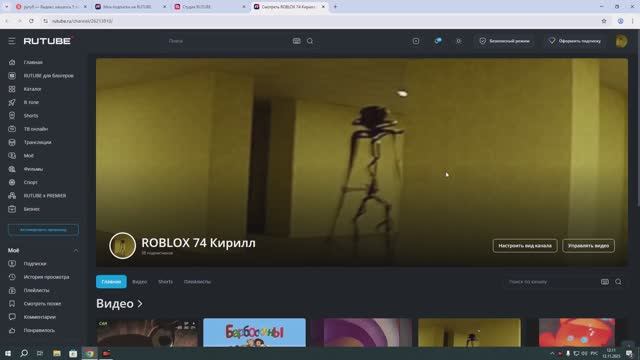
Task: Show hidden system tray icons
Action: pyautogui.click(x=552, y=353)
